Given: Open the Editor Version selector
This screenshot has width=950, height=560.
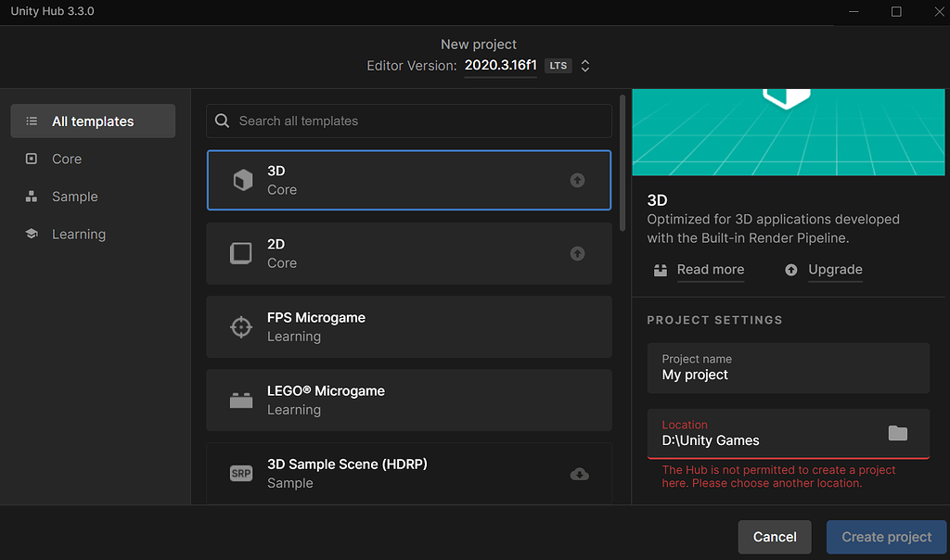Looking at the screenshot, I should (x=500, y=65).
